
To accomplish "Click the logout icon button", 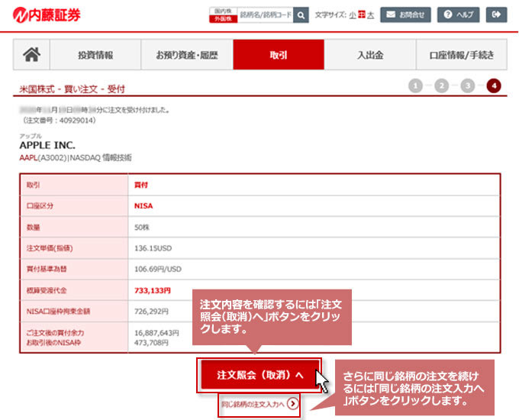I will (496, 15).
